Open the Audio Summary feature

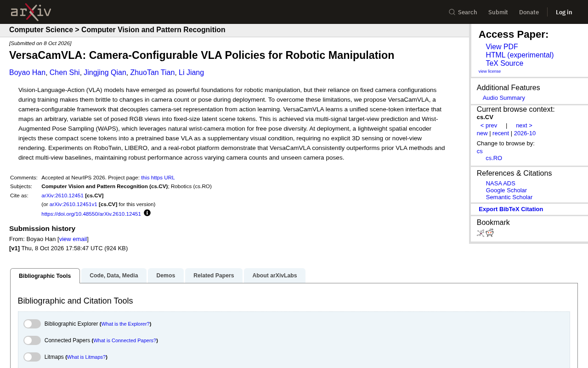point(504,98)
